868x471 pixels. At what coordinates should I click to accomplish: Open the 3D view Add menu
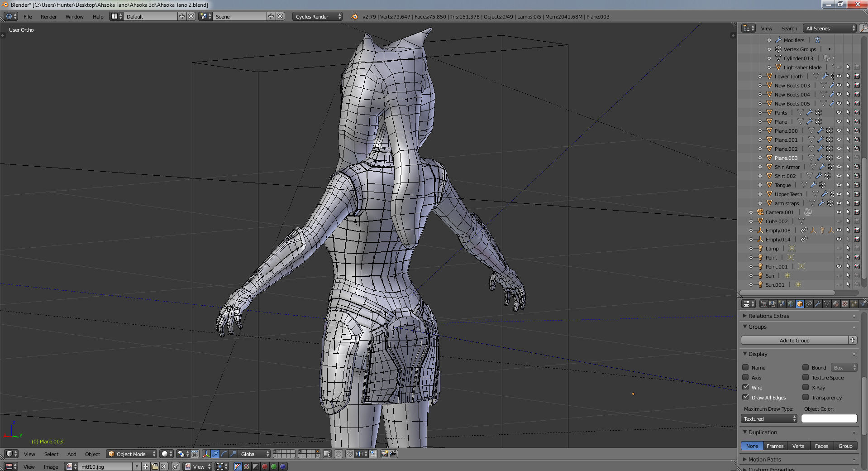click(x=72, y=454)
